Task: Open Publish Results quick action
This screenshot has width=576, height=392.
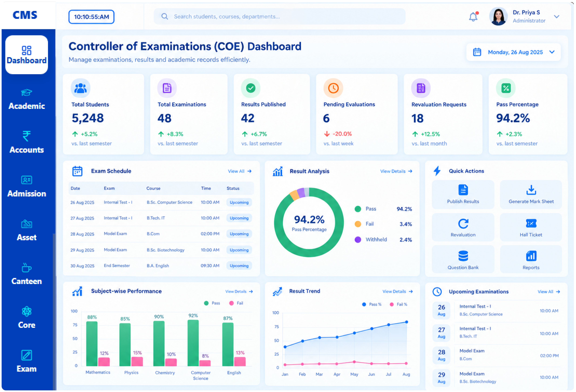Action: [463, 194]
